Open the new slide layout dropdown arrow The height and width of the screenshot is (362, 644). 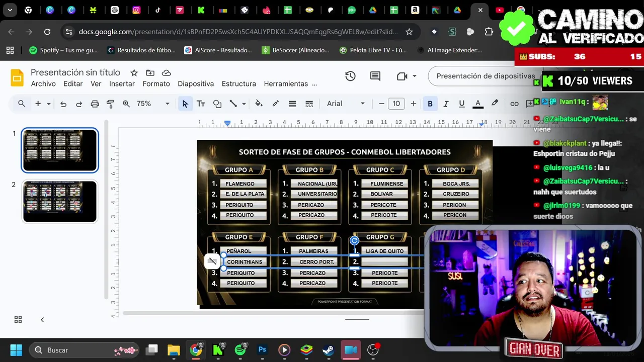click(49, 104)
